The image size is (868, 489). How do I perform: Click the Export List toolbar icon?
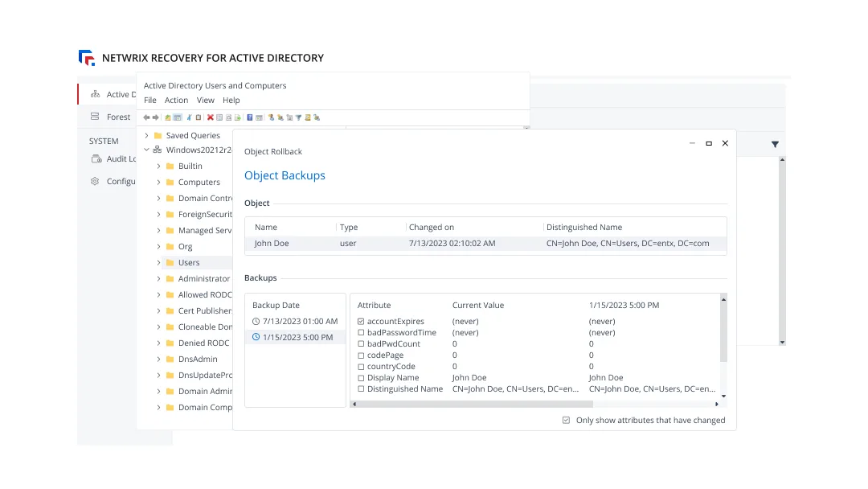coord(237,117)
